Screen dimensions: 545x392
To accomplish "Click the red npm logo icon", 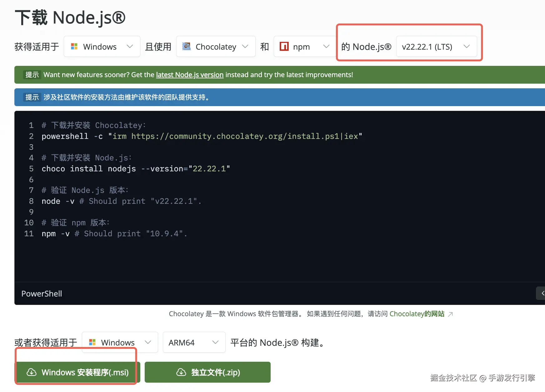I will (x=284, y=46).
